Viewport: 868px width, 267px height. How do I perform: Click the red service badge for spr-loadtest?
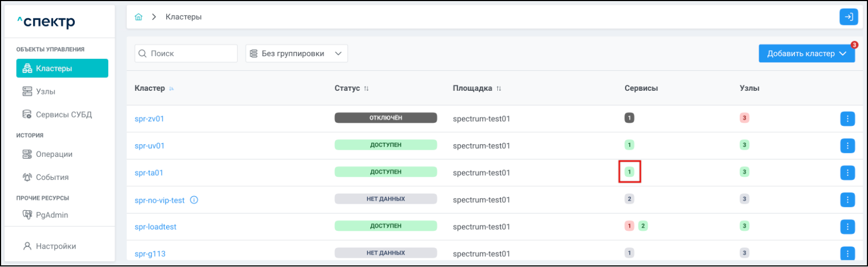pyautogui.click(x=629, y=226)
